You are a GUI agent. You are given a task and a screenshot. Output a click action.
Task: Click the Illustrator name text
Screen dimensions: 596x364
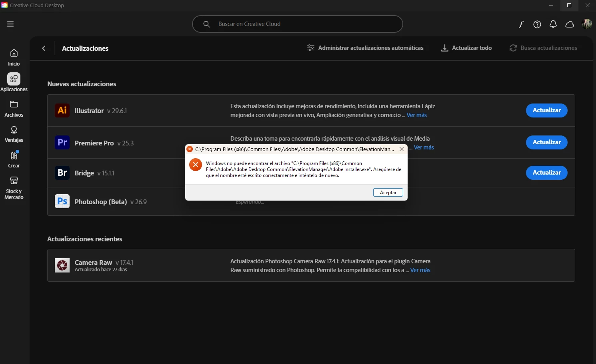point(89,111)
